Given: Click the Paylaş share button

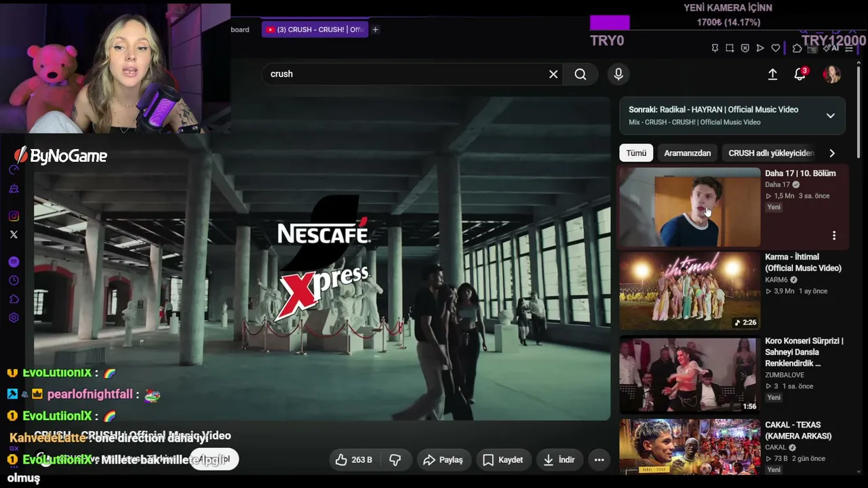Looking at the screenshot, I should coord(443,460).
